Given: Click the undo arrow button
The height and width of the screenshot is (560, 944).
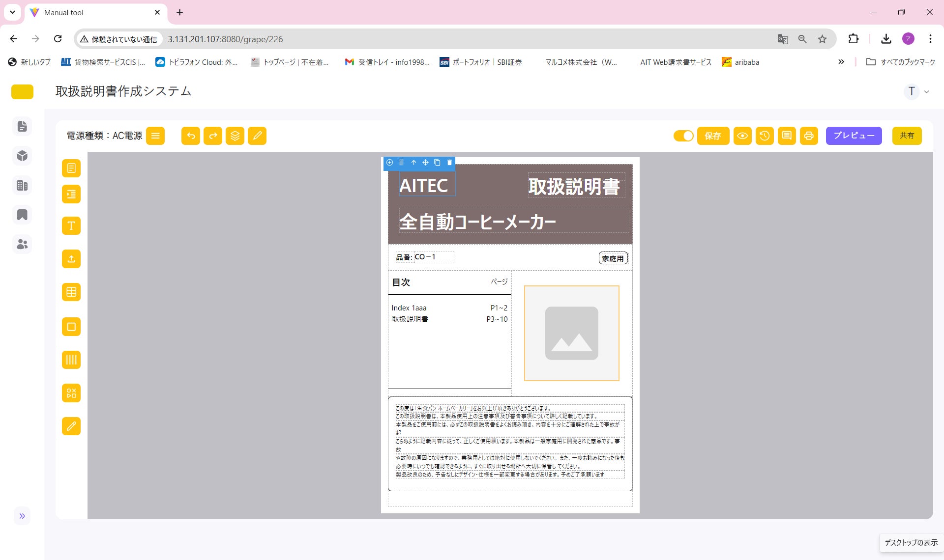Looking at the screenshot, I should coord(191,136).
